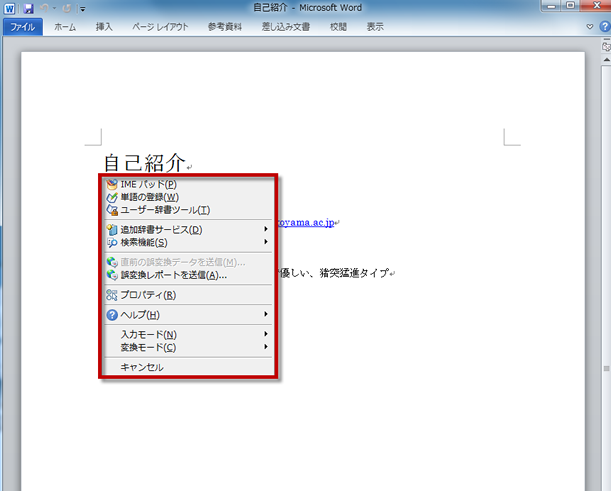611x491 pixels.
Task: Click the vertical scrollbar up arrow
Action: click(x=606, y=60)
